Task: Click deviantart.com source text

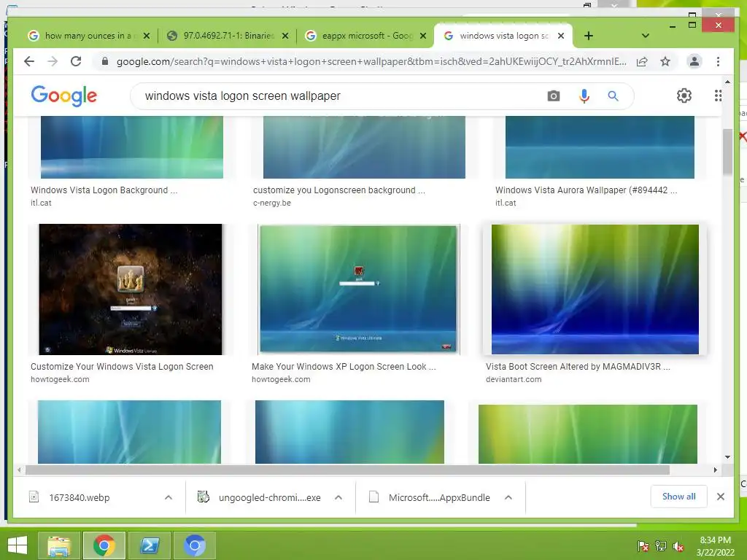Action: point(514,379)
